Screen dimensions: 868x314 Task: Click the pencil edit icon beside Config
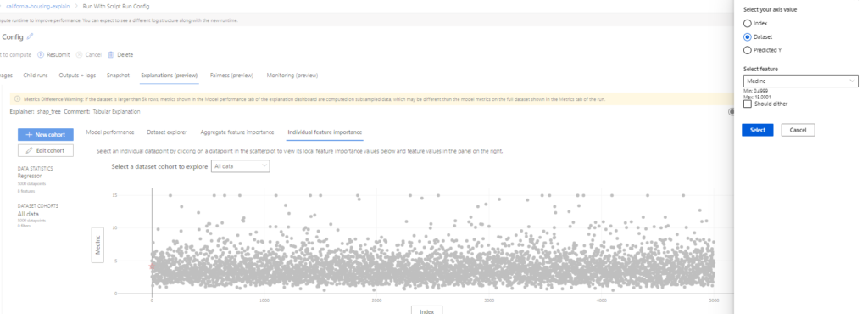coord(30,36)
